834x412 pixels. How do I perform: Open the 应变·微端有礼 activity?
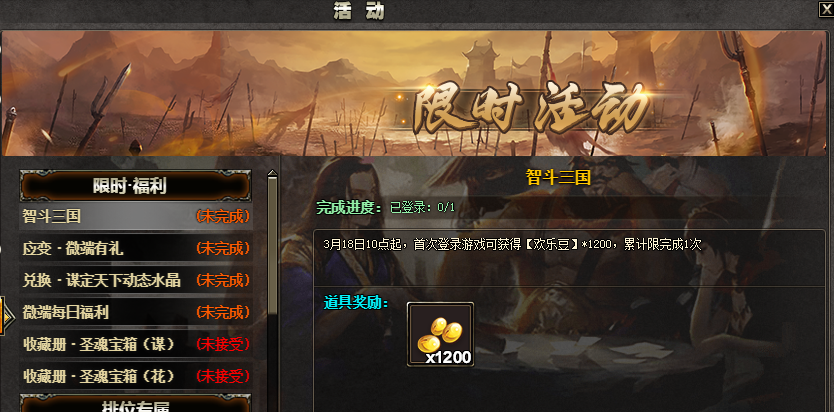[x=136, y=248]
